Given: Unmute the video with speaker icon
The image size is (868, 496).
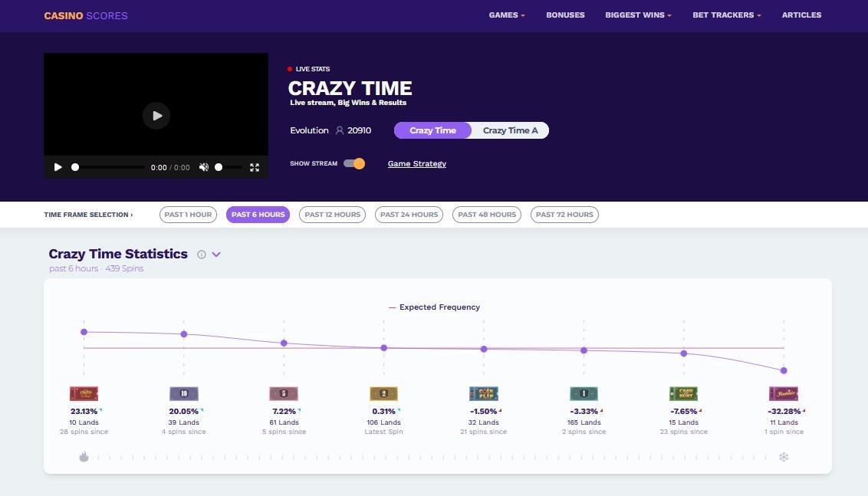Looking at the screenshot, I should pyautogui.click(x=204, y=167).
